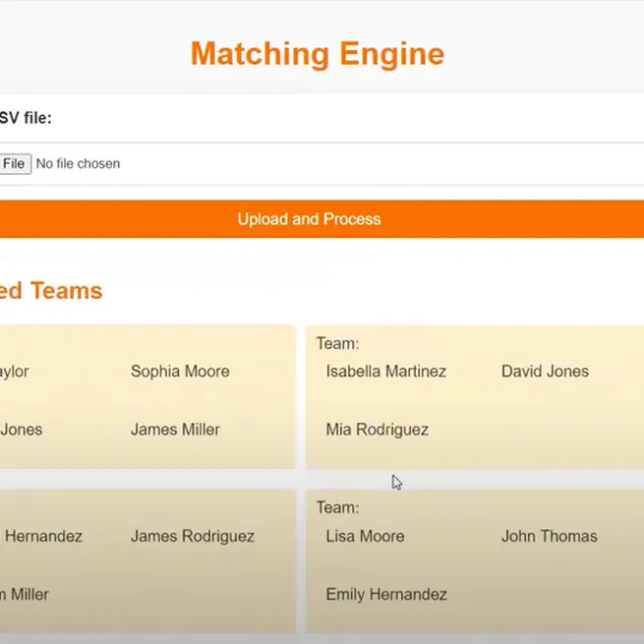This screenshot has width=644, height=644.
Task: Select Isabella Martinez in the team card
Action: tap(385, 372)
